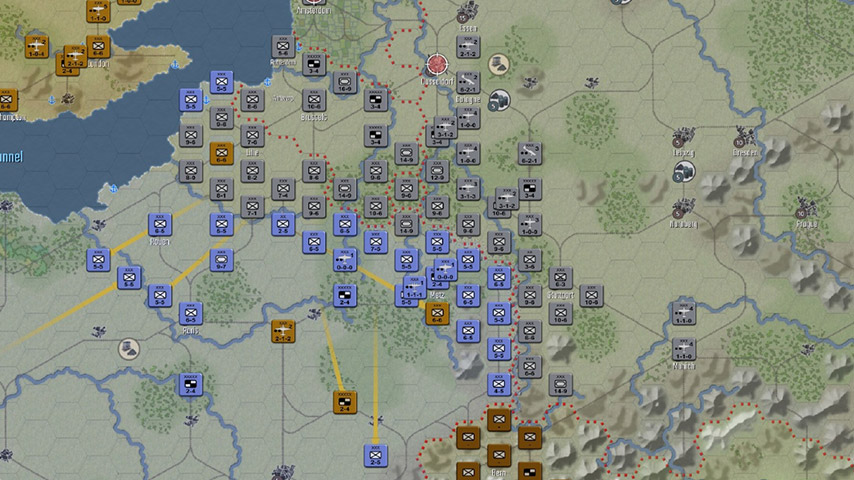Click industry circle icon right of Cologne
The image size is (854, 480).
coord(498,100)
